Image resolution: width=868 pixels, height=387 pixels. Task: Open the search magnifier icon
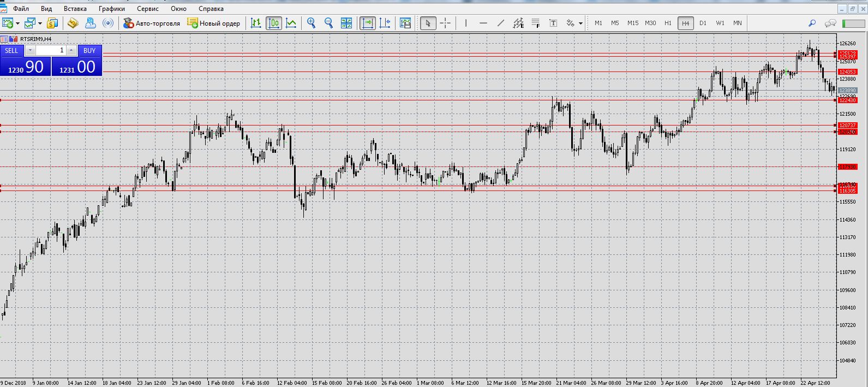(812, 23)
